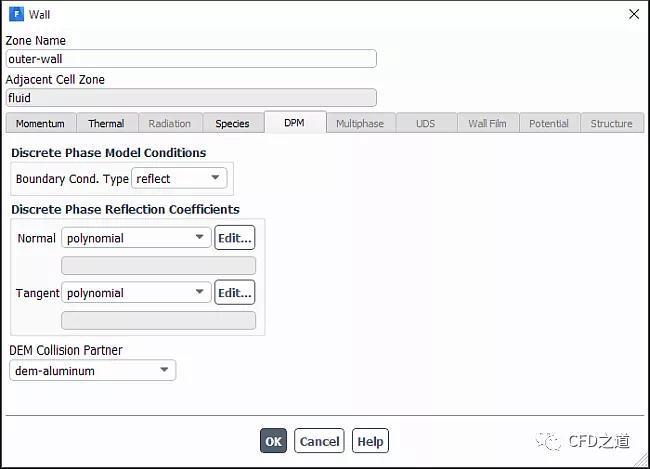Viewport: 650px width, 469px height.
Task: Click the Adjacent Cell Zone field
Action: [191, 98]
